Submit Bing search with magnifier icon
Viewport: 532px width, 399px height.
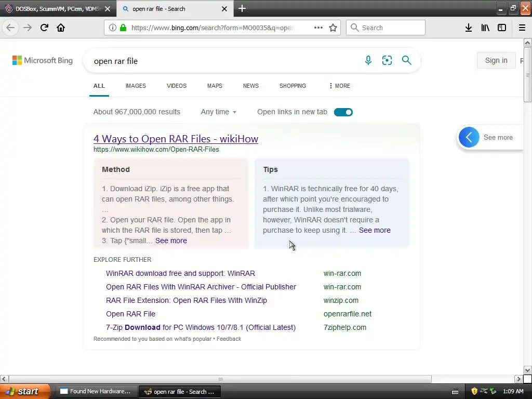click(x=406, y=60)
